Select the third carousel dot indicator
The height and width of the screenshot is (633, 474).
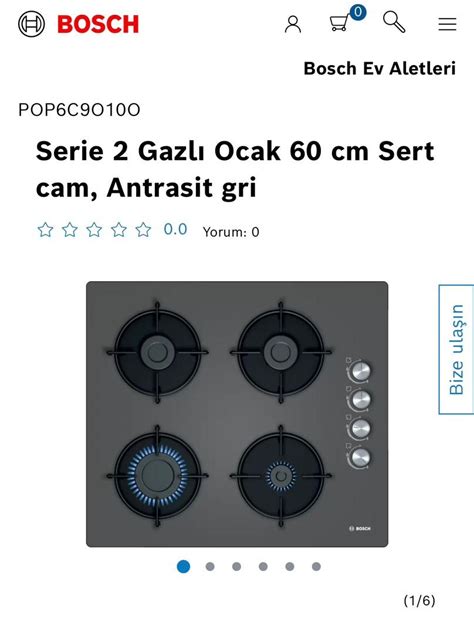(237, 566)
